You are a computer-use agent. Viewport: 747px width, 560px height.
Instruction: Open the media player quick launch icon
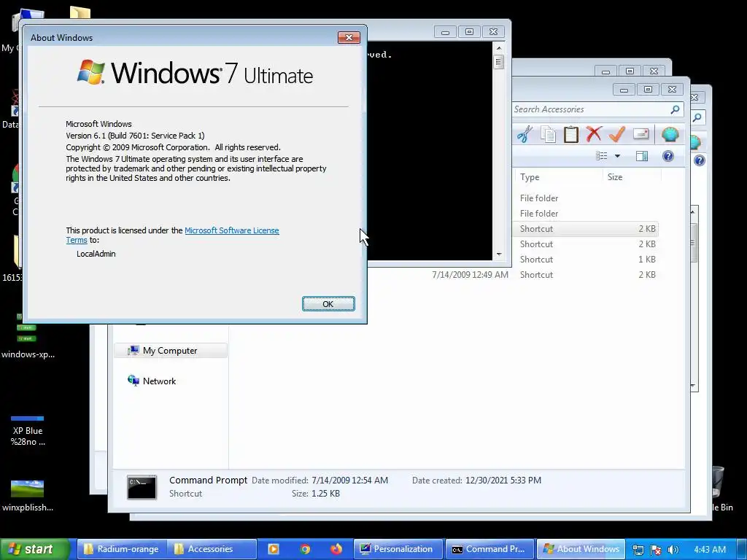[274, 549]
